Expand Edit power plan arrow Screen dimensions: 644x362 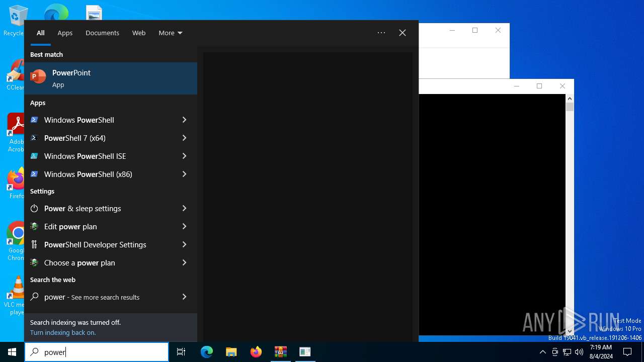[184, 226]
